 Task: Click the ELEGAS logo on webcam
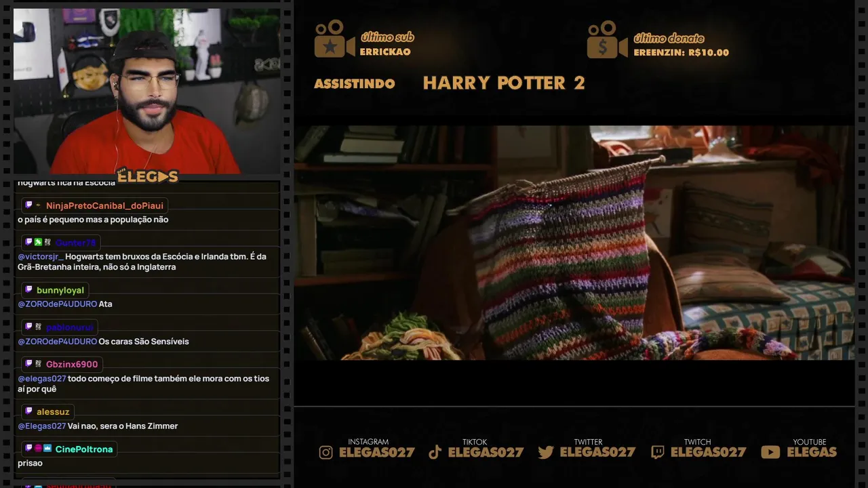coord(146,177)
